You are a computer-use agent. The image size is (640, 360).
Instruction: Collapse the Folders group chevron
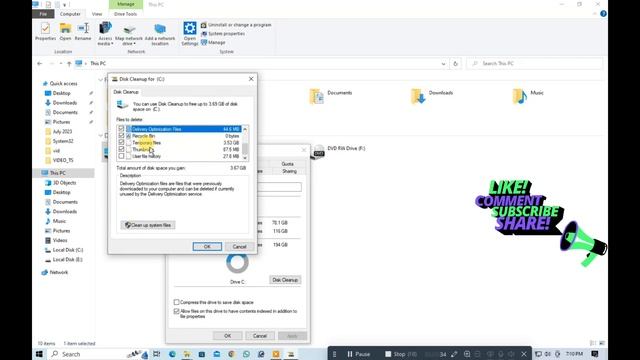click(x=101, y=79)
